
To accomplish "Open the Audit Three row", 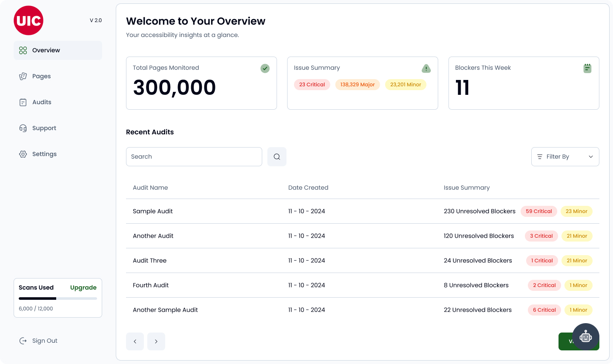I will click(363, 261).
